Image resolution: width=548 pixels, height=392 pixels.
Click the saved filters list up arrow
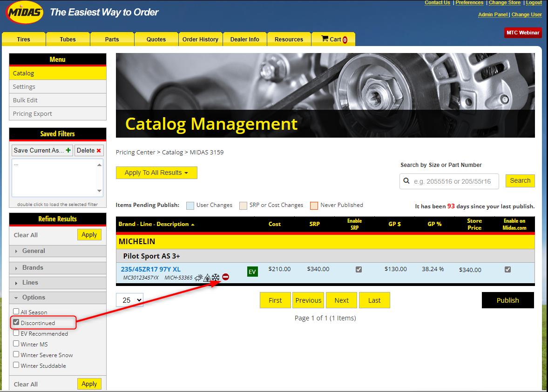[99, 165]
